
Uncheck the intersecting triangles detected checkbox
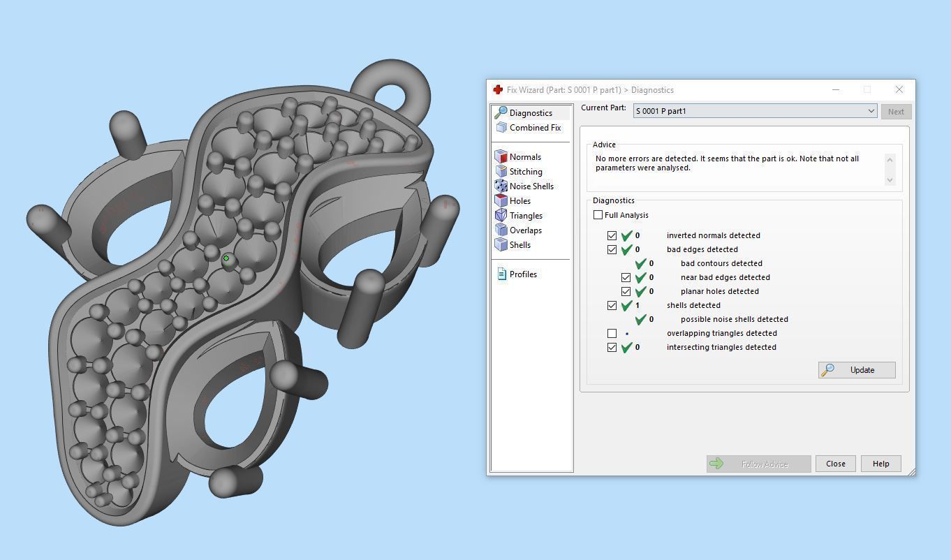(612, 347)
